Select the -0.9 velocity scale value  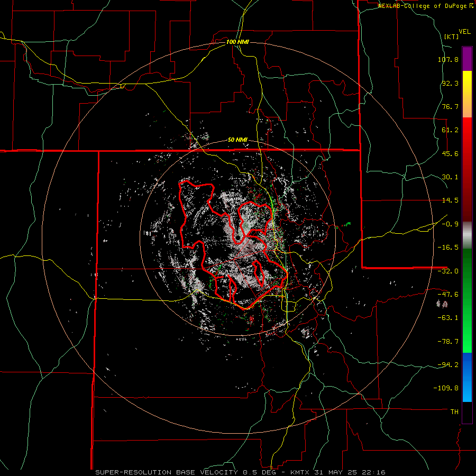point(450,224)
